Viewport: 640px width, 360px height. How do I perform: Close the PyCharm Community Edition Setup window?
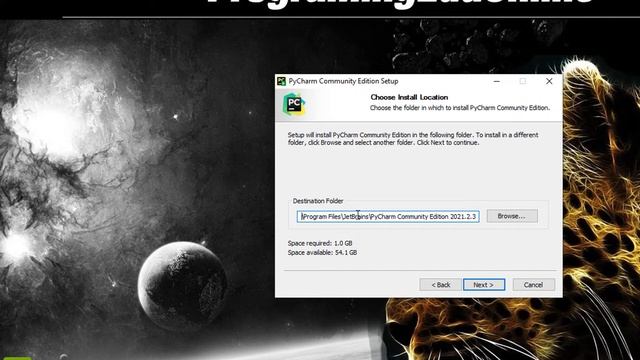point(549,81)
